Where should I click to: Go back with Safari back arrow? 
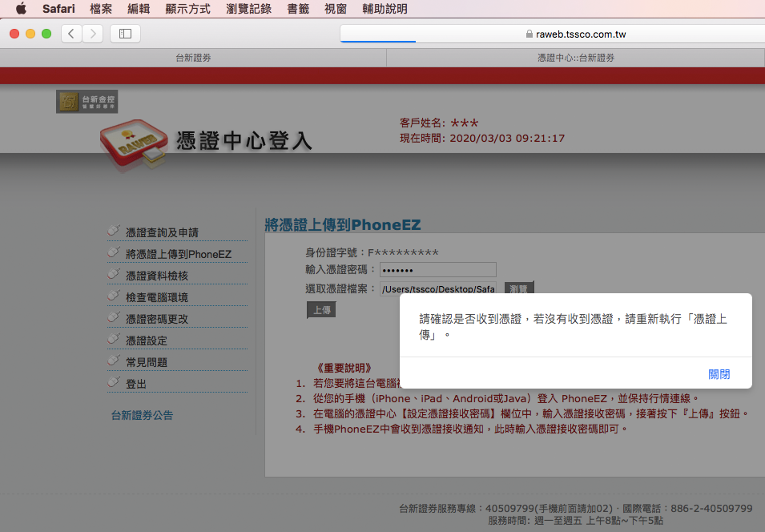[x=71, y=34]
